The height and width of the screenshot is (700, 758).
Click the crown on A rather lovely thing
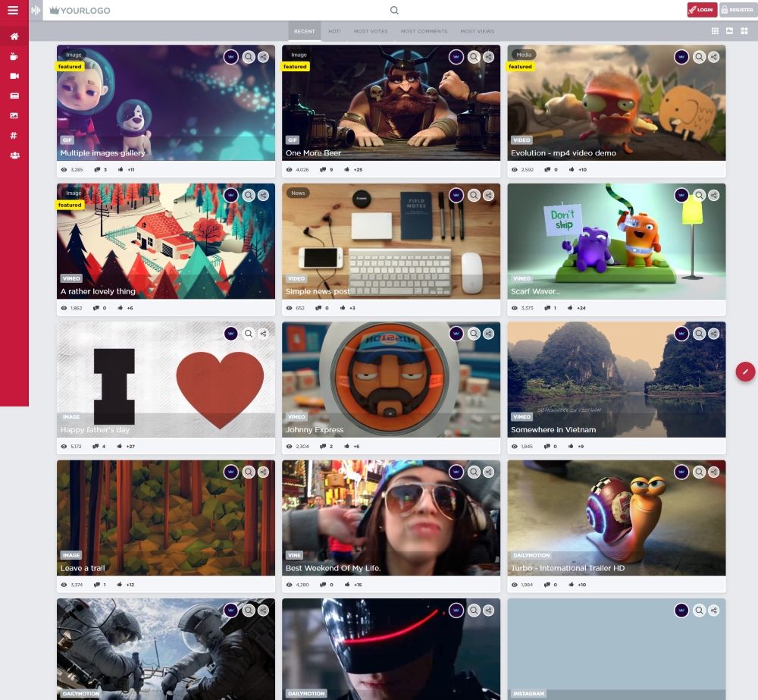[231, 196]
